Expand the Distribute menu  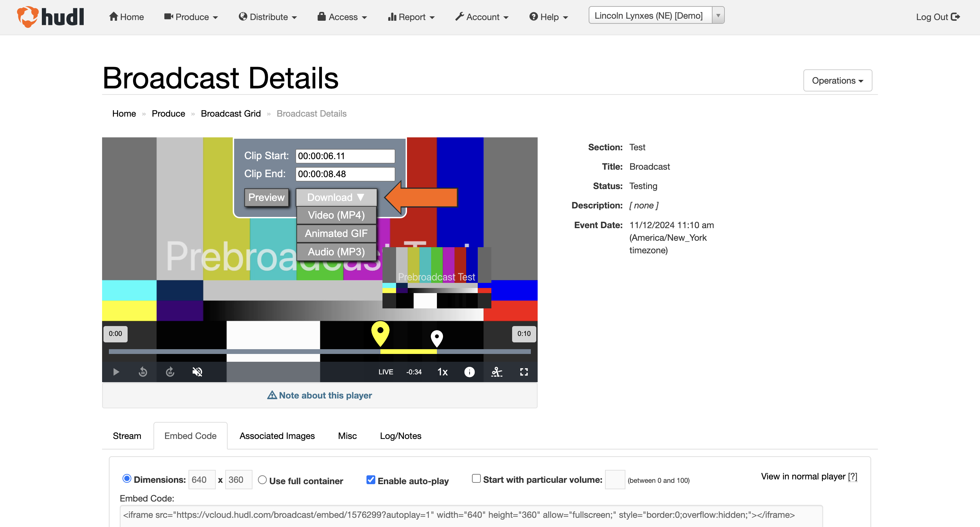(x=267, y=17)
